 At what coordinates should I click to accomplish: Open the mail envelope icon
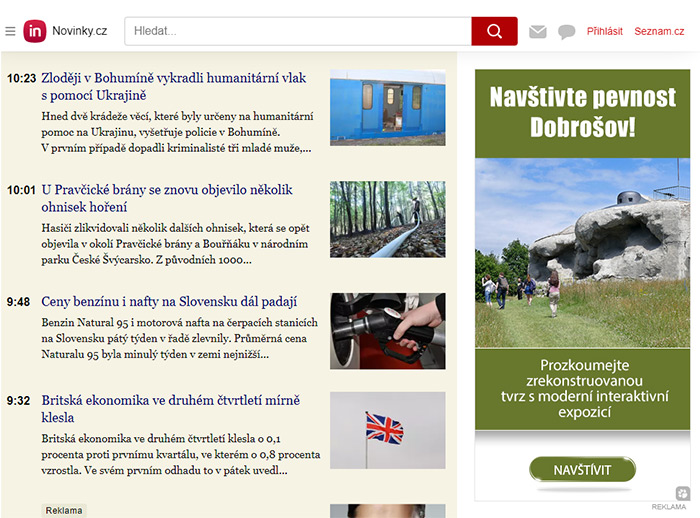click(538, 32)
